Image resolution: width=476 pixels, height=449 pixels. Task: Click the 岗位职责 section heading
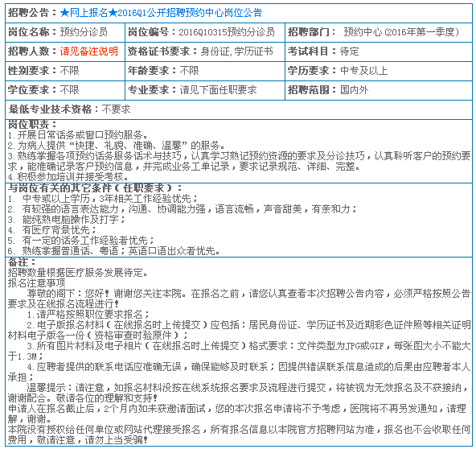click(x=32, y=124)
